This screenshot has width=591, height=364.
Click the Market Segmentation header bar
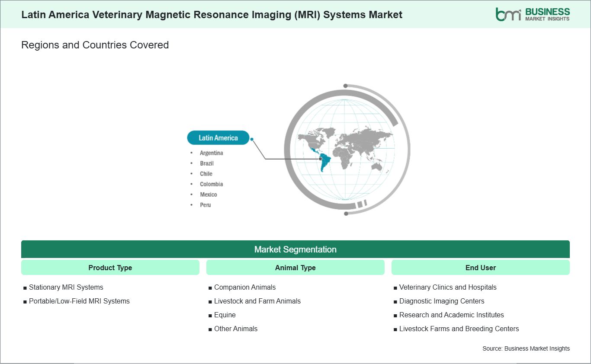click(x=295, y=249)
